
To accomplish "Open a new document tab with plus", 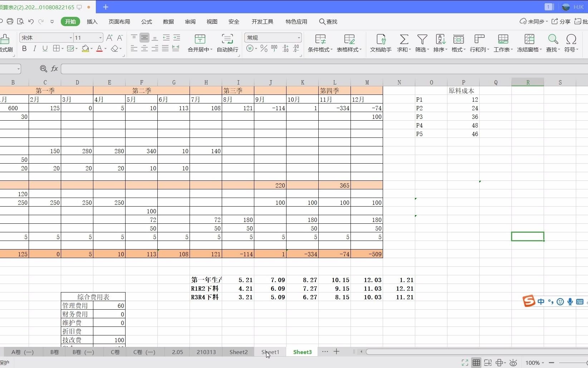I will 106,7.
